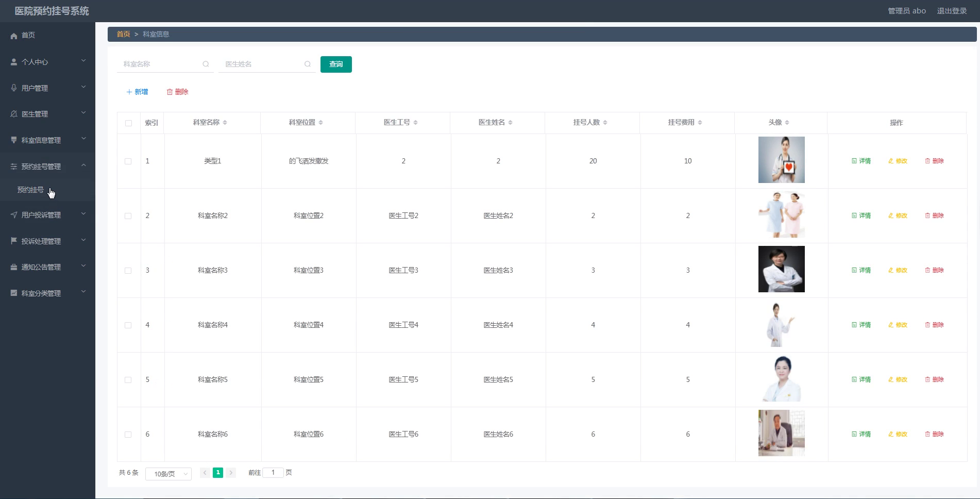This screenshot has width=980, height=499.
Task: Expand 用户投诉管理 chevron in sidebar
Action: pyautogui.click(x=83, y=214)
